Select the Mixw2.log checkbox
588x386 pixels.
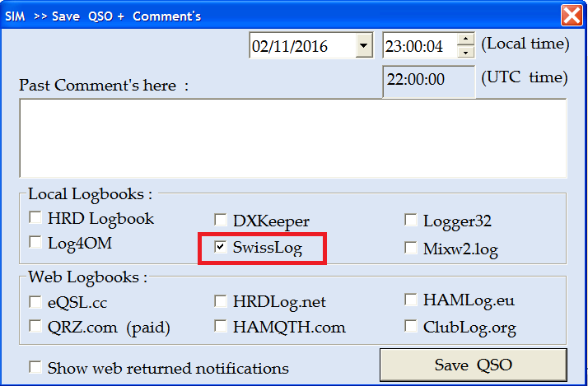[411, 248]
